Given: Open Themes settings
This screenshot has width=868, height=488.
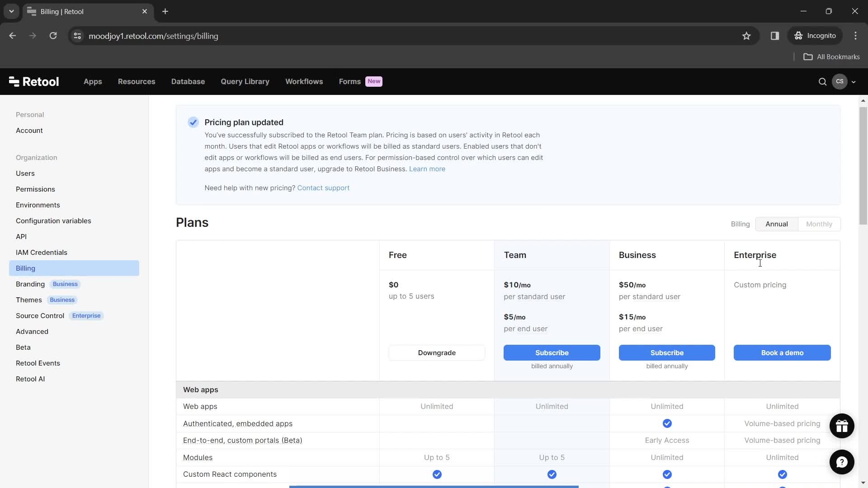Looking at the screenshot, I should (x=29, y=300).
